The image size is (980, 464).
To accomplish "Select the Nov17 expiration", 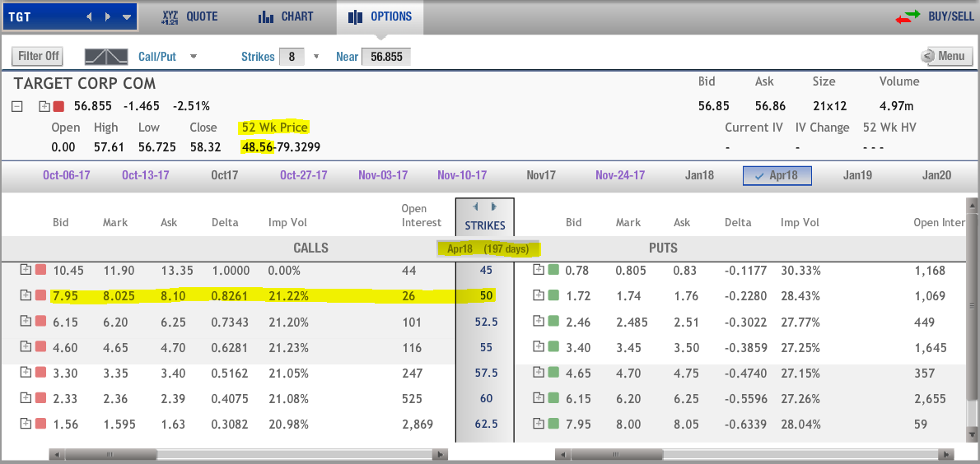I will tap(541, 175).
